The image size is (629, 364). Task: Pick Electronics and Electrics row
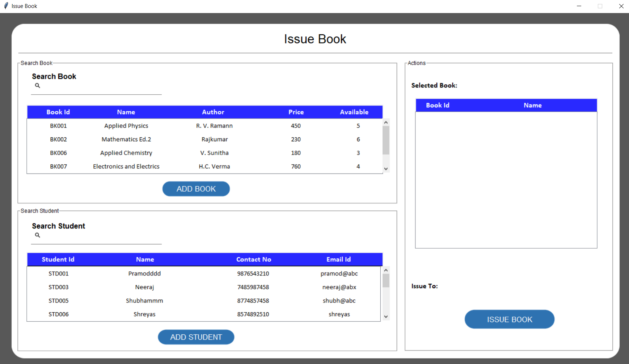(126, 167)
